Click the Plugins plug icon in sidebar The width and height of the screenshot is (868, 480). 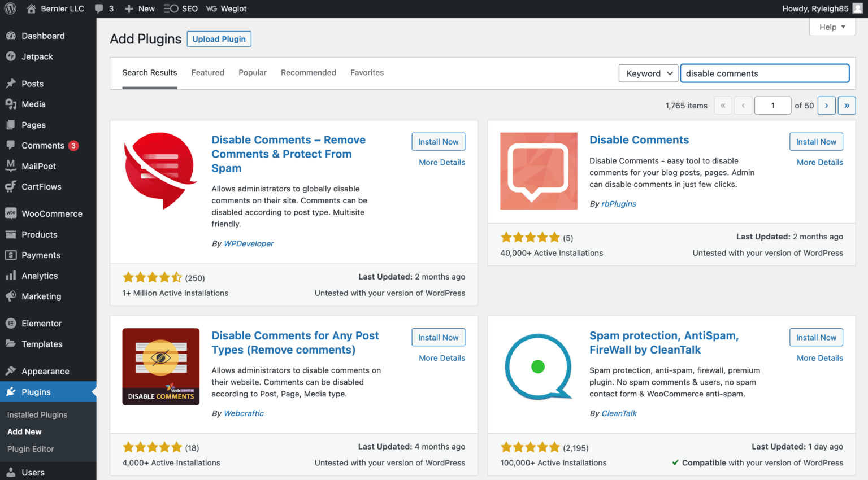(11, 392)
